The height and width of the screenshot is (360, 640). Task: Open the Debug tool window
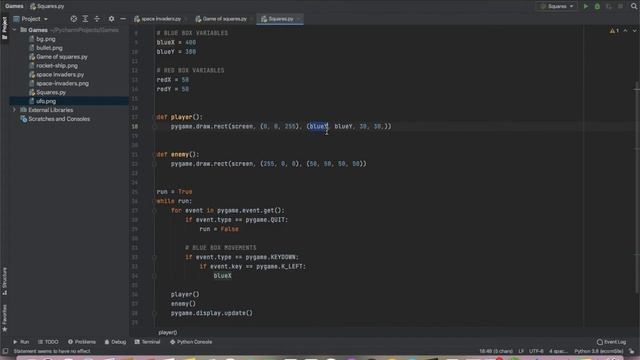[x=115, y=342]
